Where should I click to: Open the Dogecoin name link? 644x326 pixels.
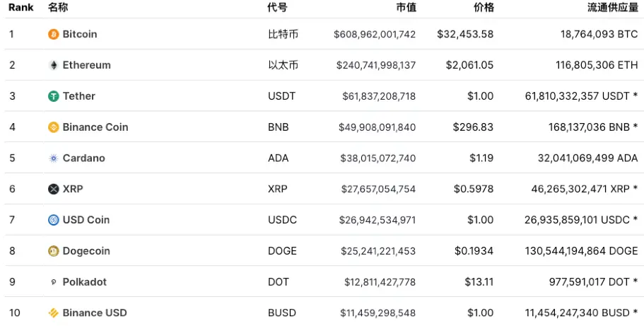(86, 251)
